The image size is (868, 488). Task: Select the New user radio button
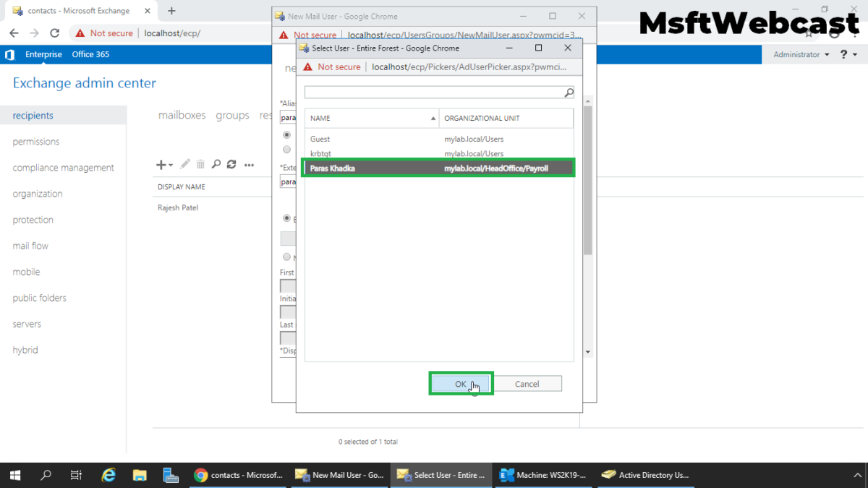286,257
